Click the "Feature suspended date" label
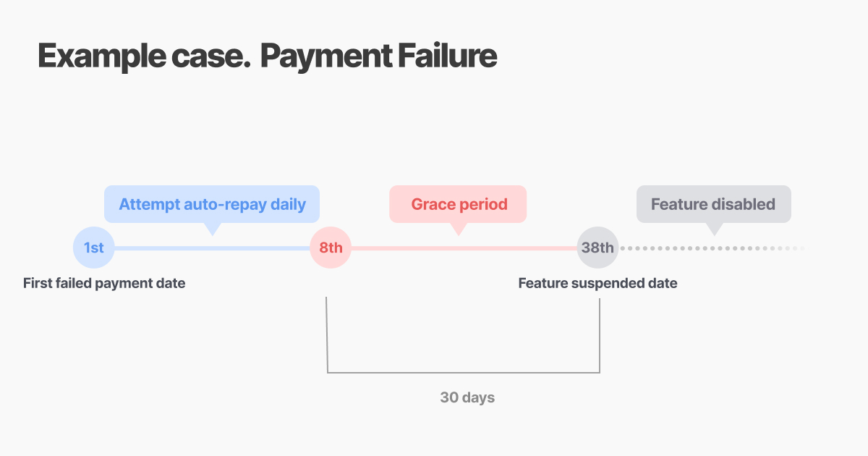Image resolution: width=868 pixels, height=456 pixels. click(597, 283)
